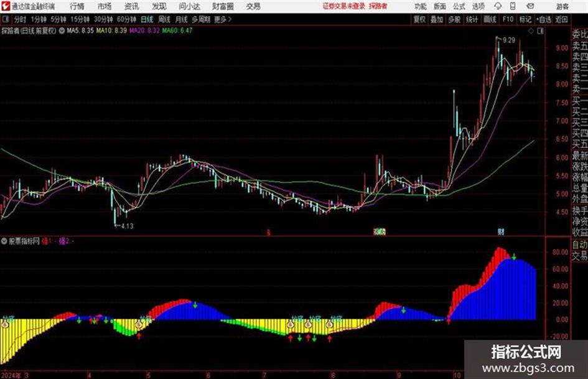Click the mobile phone icon
Screen dimensions: 588x379
click(513, 6)
